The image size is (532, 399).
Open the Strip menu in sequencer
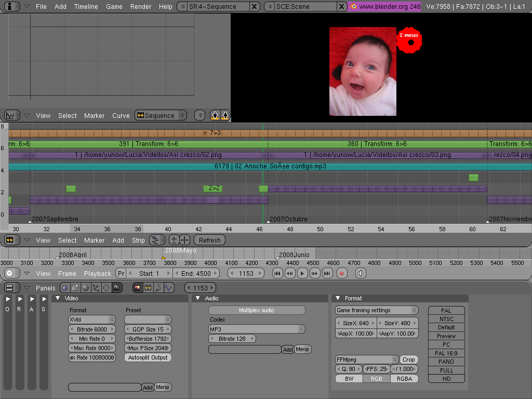(138, 240)
